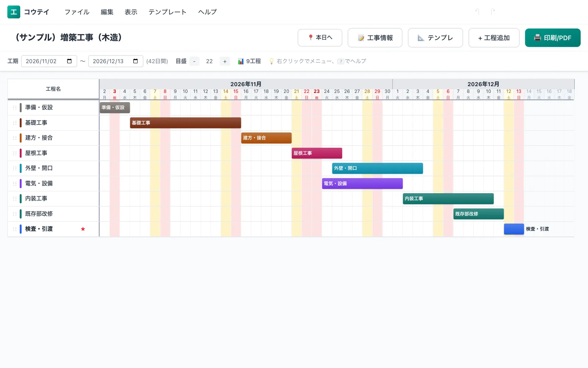
Task: Select the 建方・接合 gantt bar
Action: 266,138
